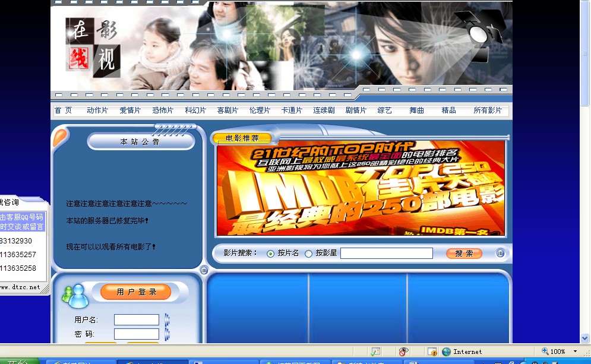The image size is (591, 364).
Task: Click the Windows 开始 Start button
Action: (19, 361)
